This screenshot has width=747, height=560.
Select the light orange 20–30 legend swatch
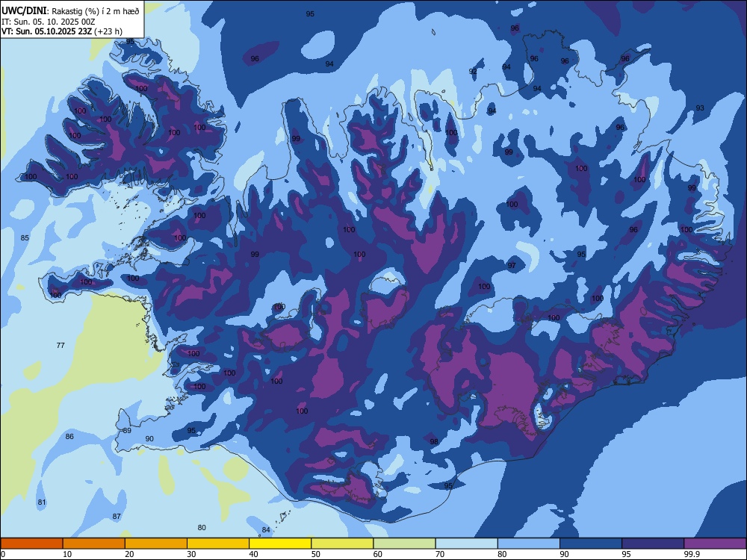coord(156,544)
